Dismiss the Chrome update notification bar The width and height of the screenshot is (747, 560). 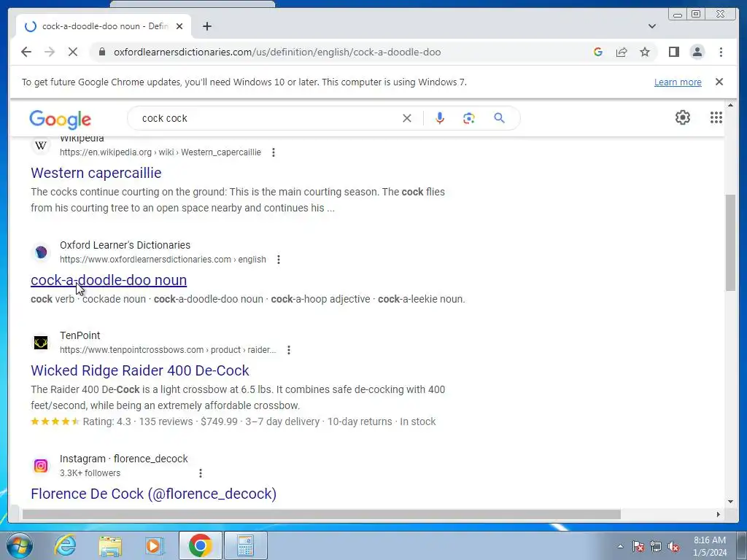tap(719, 82)
